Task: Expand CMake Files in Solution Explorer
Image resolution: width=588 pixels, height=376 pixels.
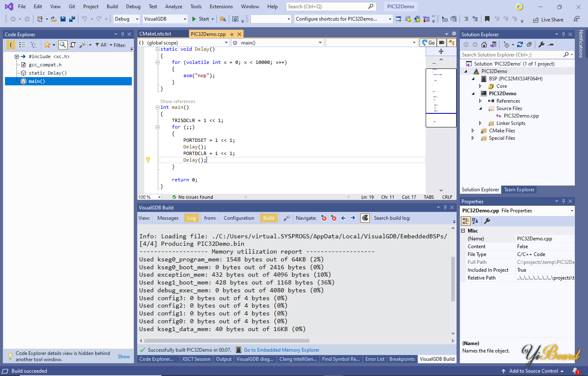Action: 473,131
